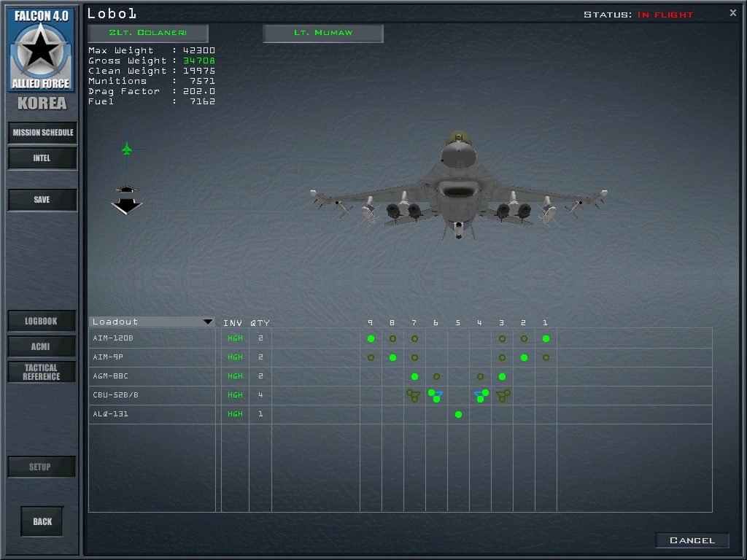
Task: Toggle AIM-9P on station 8
Action: point(392,357)
